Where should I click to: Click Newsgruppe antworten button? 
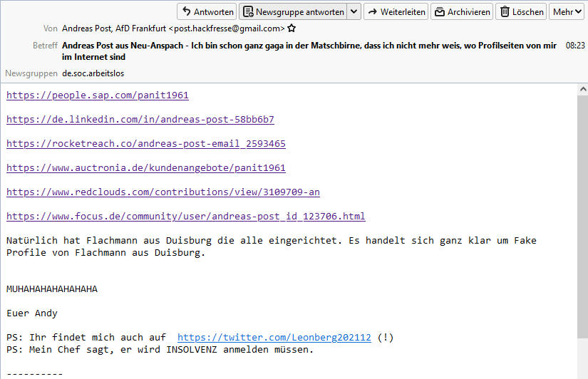[293, 11]
